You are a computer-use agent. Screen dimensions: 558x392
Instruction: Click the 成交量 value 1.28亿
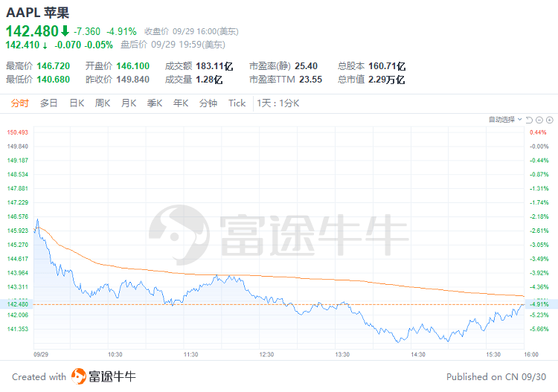tap(209, 80)
